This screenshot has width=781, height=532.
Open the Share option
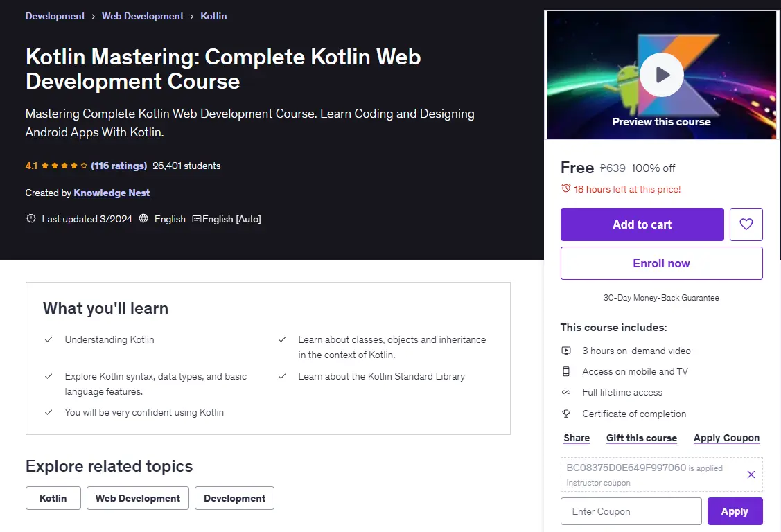[577, 438]
